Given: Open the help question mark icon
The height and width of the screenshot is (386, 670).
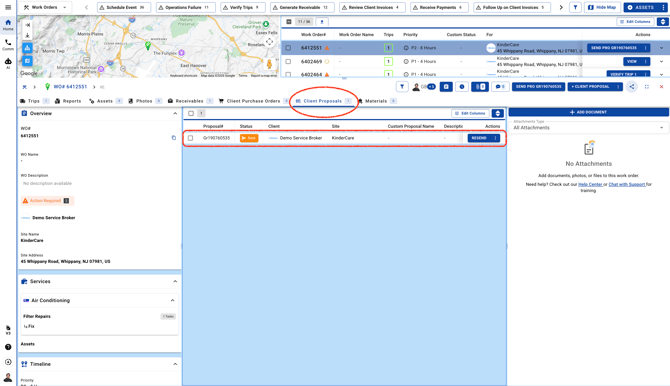Looking at the screenshot, I should click(8, 347).
